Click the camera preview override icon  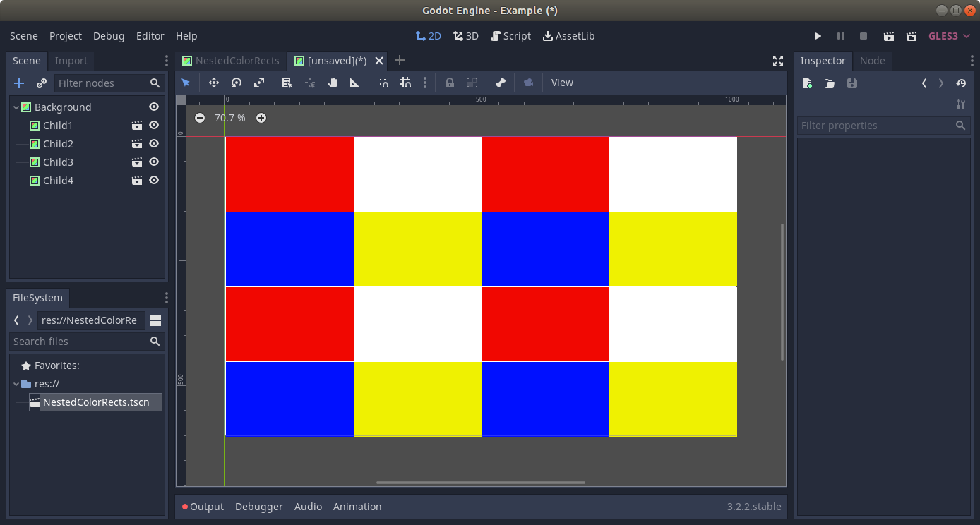(528, 83)
